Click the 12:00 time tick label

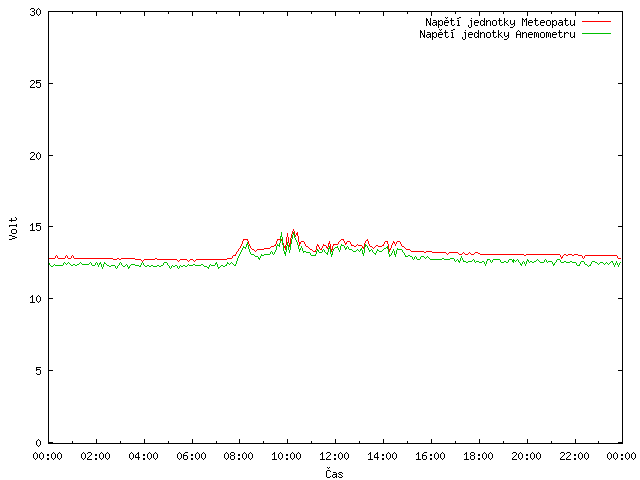[335, 456]
